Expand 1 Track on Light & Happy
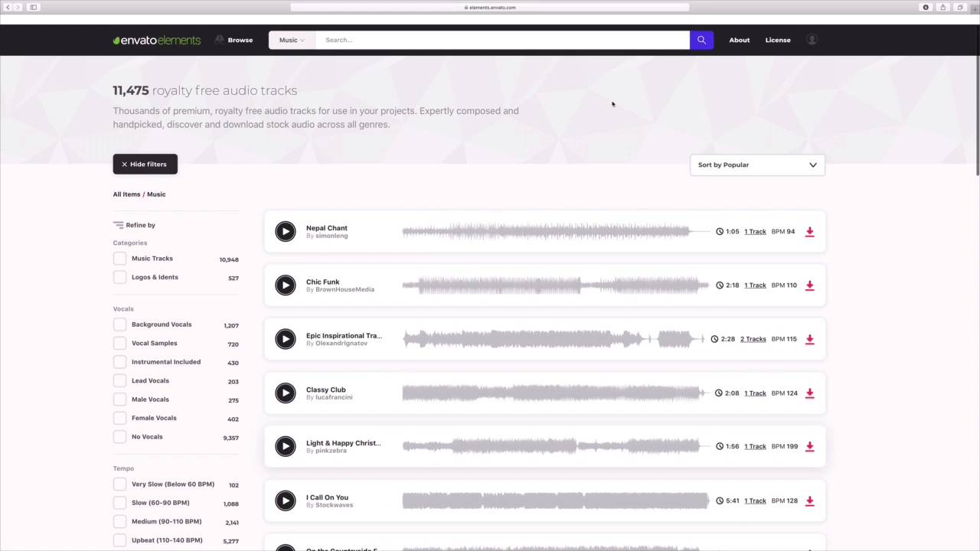The image size is (980, 551). pyautogui.click(x=755, y=446)
